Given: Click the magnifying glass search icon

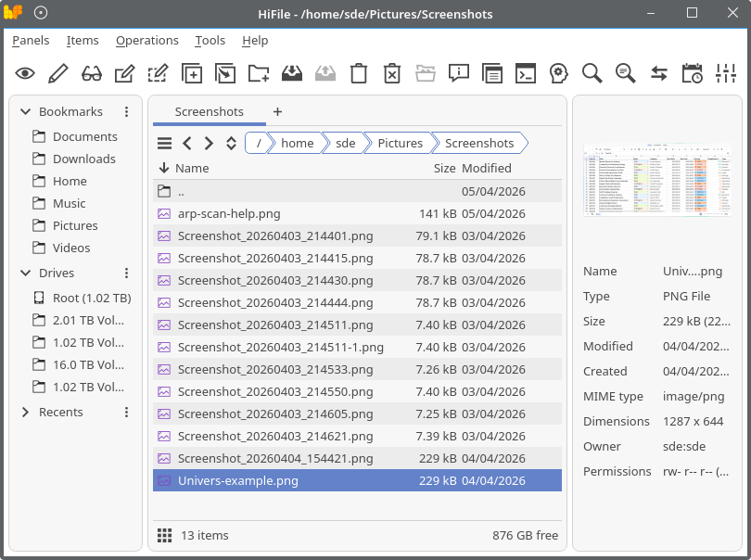Looking at the screenshot, I should [x=592, y=73].
